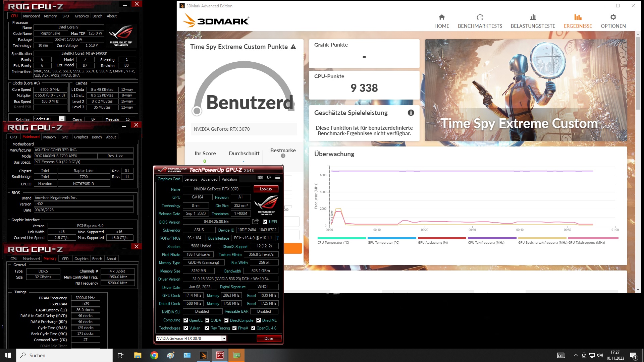This screenshot has width=644, height=362.
Task: Open the Socket #1 selection dropdown in CPU-Z
Action: click(49, 119)
